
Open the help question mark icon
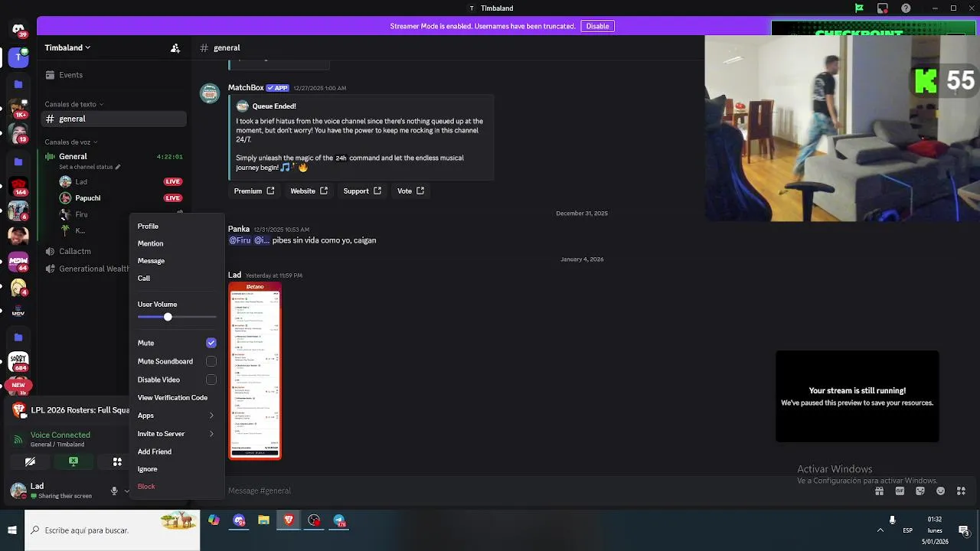(x=906, y=8)
